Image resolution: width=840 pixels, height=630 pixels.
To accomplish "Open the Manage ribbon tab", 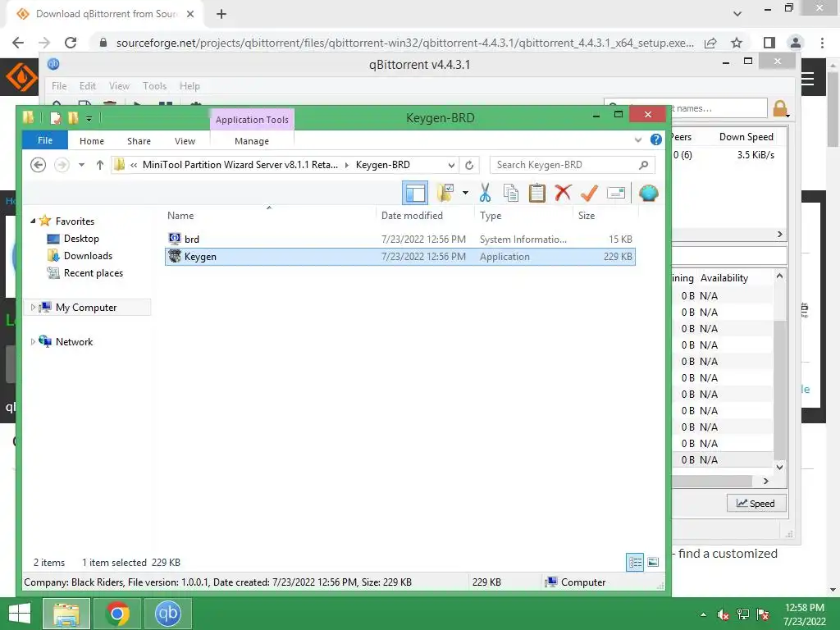I will pyautogui.click(x=252, y=141).
